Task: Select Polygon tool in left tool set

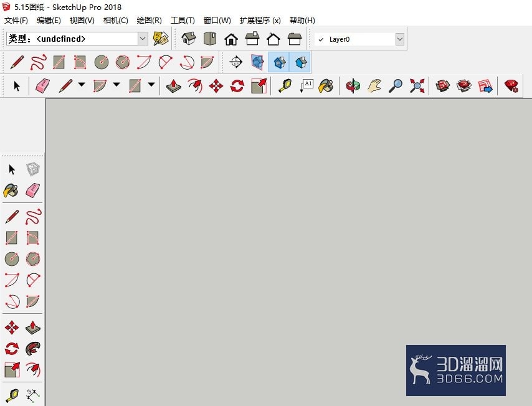Action: pyautogui.click(x=33, y=259)
